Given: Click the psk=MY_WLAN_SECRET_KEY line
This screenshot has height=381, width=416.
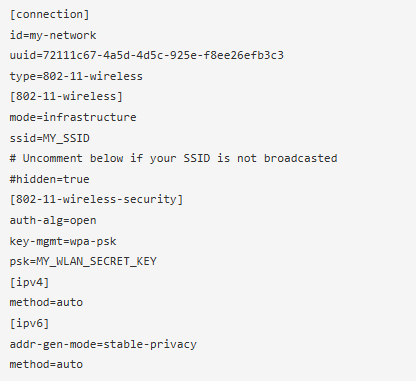Looking at the screenshot, I should [x=83, y=262].
